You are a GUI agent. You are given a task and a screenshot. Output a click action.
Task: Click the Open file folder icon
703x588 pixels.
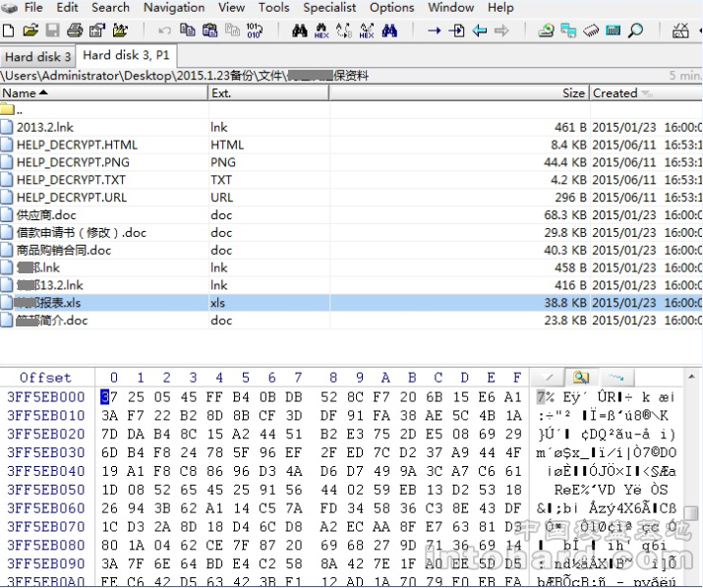(x=30, y=30)
